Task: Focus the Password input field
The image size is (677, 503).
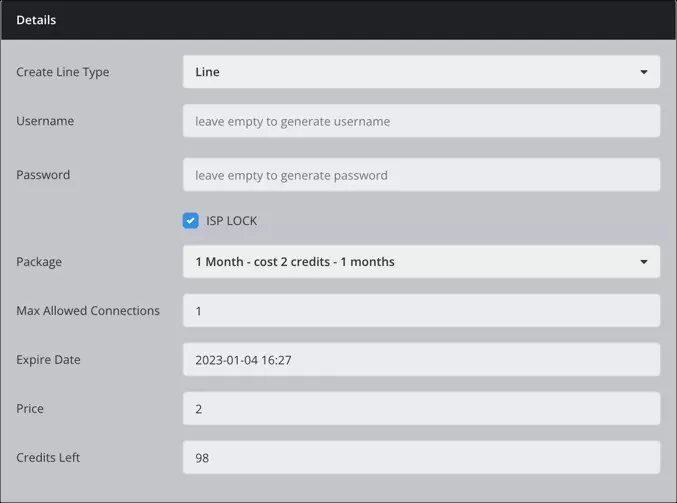Action: tap(421, 175)
